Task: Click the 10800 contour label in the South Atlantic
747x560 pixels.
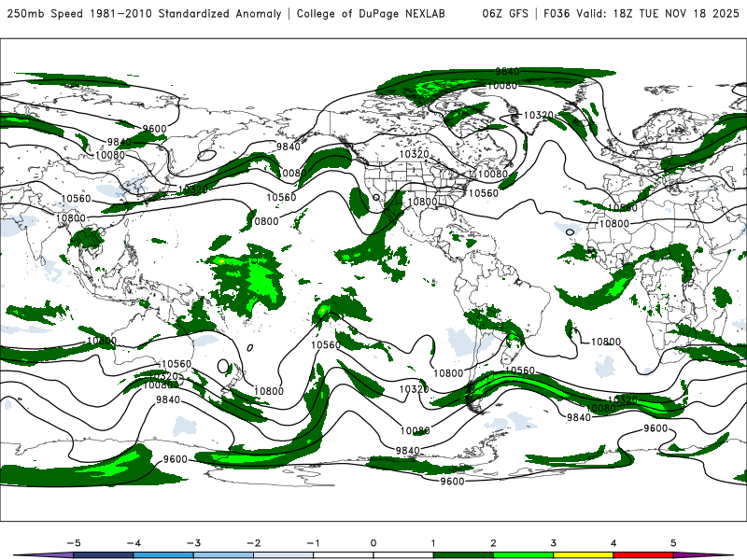Action: [605, 342]
